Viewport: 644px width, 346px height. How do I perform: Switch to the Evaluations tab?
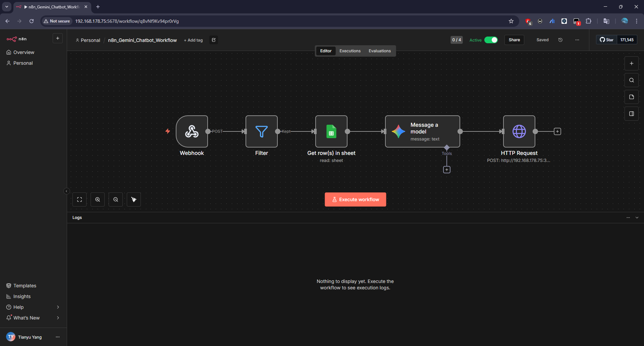tap(379, 51)
